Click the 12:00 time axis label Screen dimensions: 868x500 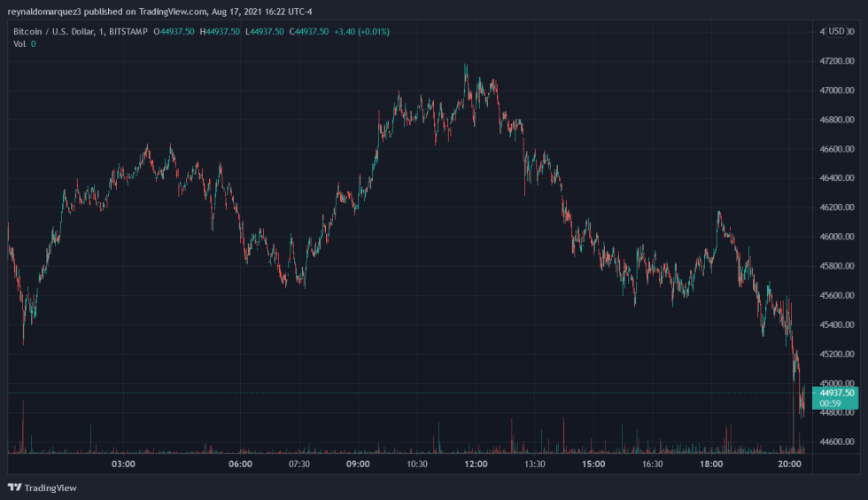476,464
